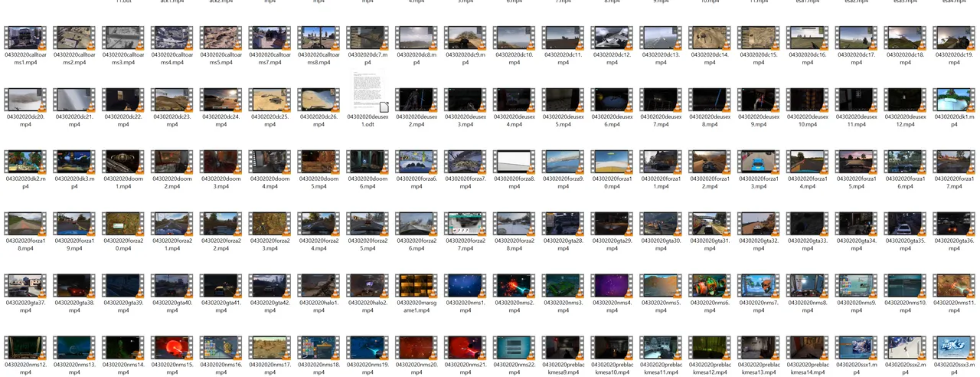The height and width of the screenshot is (377, 980).
Task: Click the 04302020ssx1.mp4 file name
Action: [x=857, y=369]
